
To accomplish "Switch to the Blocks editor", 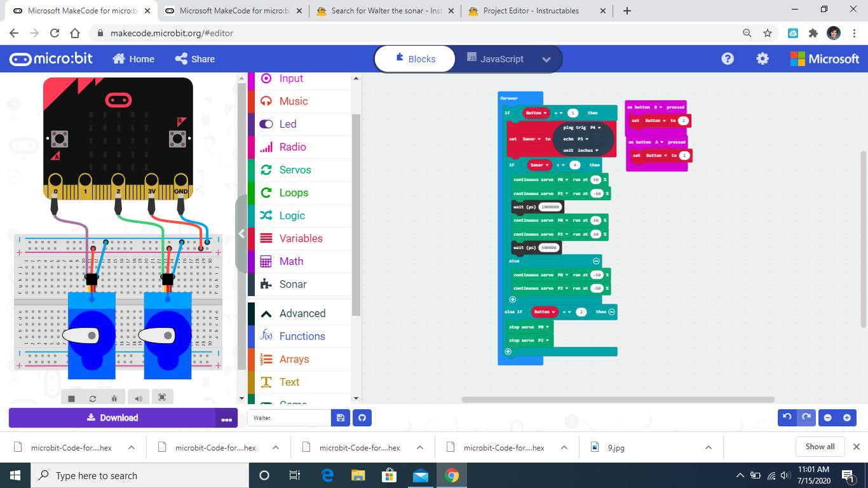I will coord(415,59).
